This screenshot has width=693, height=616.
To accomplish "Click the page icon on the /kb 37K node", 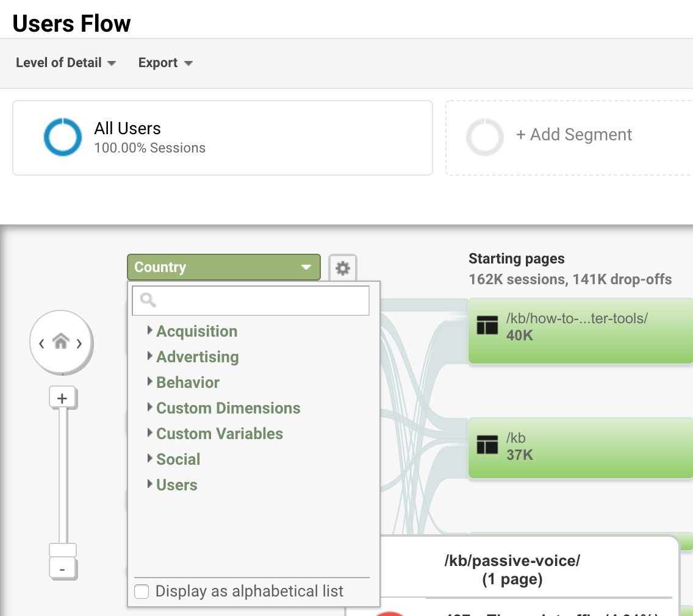I will tap(488, 446).
